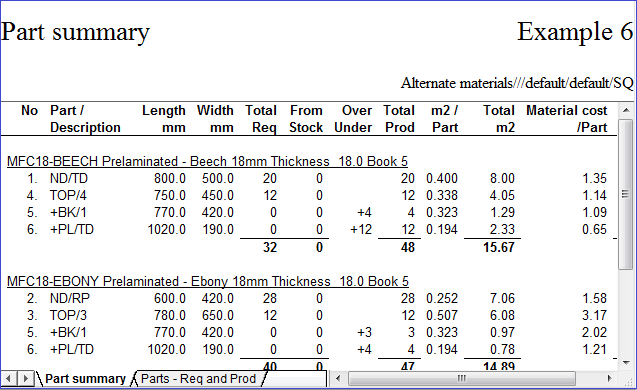Switch to the Part summary tab
Viewport: 637px width, 390px height.
tap(85, 379)
